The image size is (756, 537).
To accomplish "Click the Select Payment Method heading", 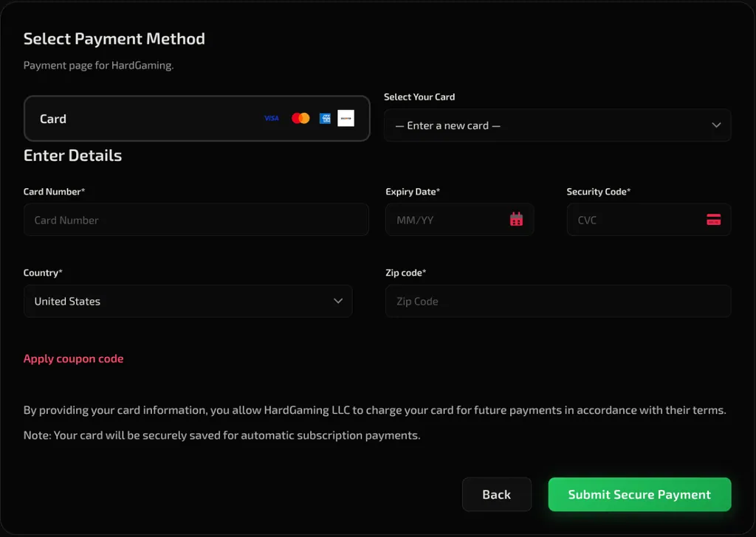I will pos(114,38).
